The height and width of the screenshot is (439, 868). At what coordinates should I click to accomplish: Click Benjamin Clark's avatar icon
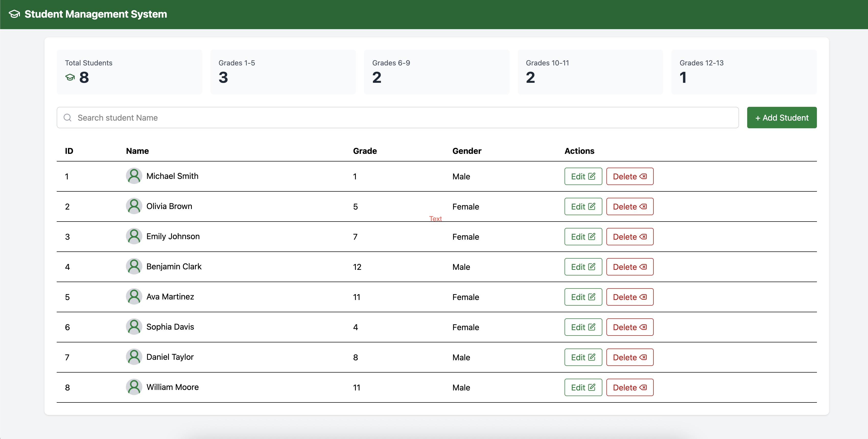(134, 266)
